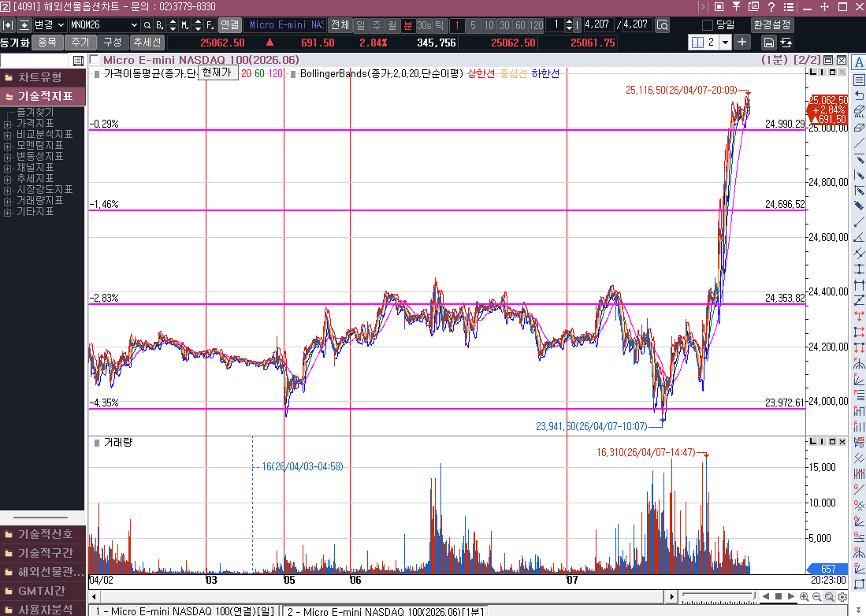866x616 pixels.
Task: Toggle the 연결 continuous contract button
Action: point(229,24)
